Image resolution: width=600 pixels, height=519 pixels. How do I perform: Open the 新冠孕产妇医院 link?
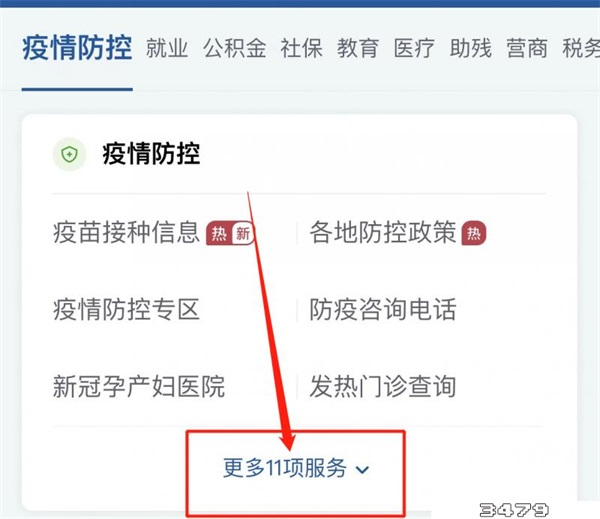pos(139,387)
